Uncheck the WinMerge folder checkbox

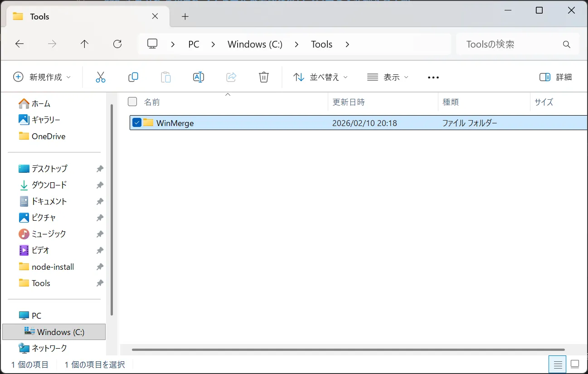(137, 122)
